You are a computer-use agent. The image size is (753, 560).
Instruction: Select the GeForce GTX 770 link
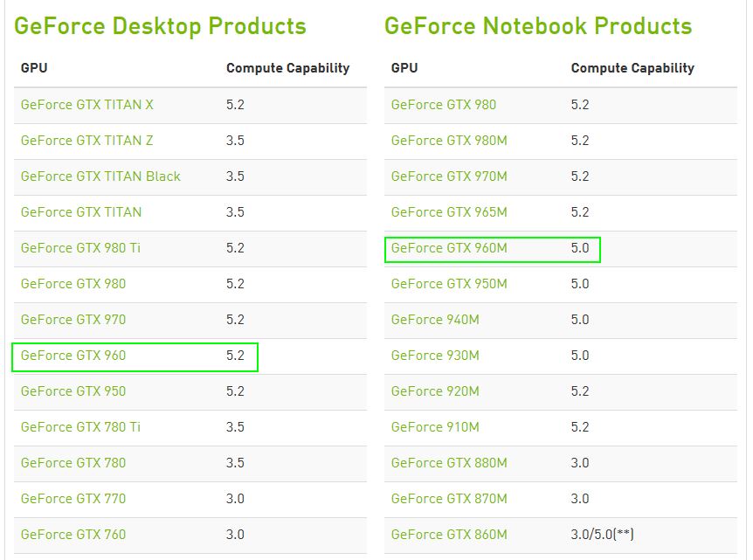(73, 499)
